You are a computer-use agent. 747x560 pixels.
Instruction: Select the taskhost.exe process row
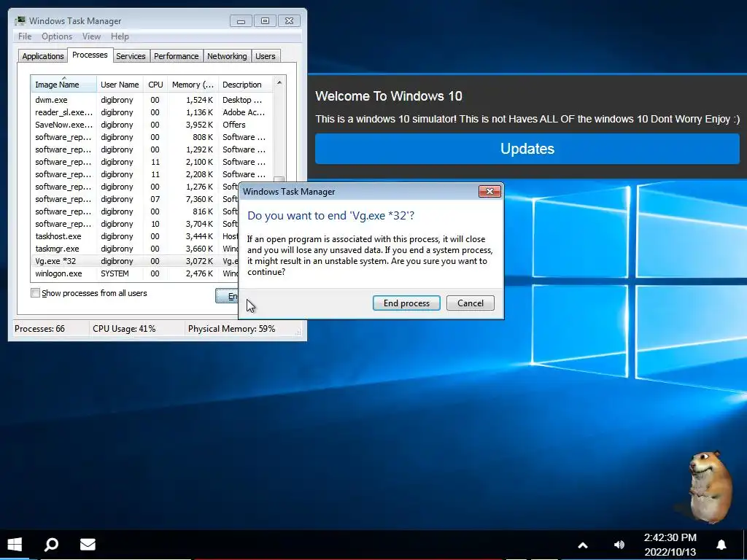click(134, 236)
